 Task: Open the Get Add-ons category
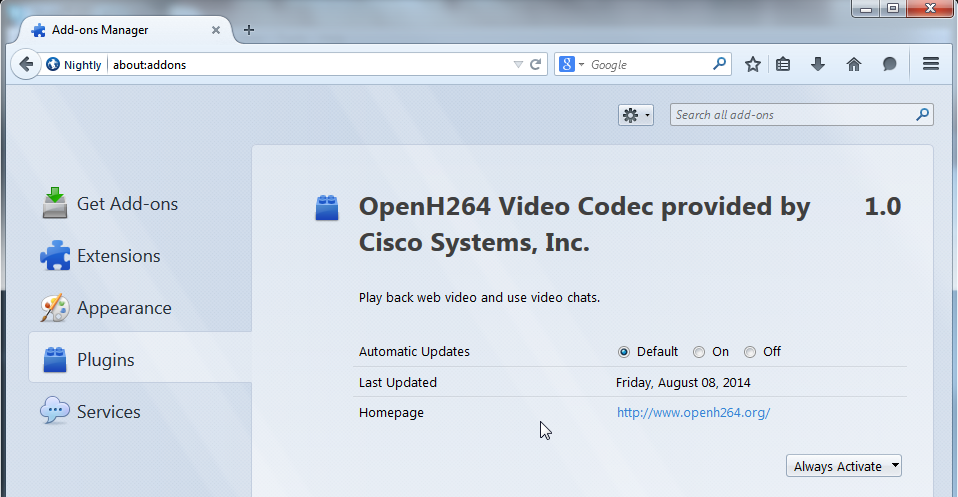point(140,204)
